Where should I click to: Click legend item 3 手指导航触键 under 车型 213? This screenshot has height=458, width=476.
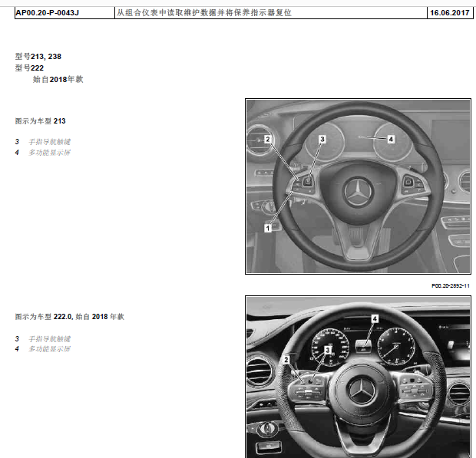tap(43, 142)
